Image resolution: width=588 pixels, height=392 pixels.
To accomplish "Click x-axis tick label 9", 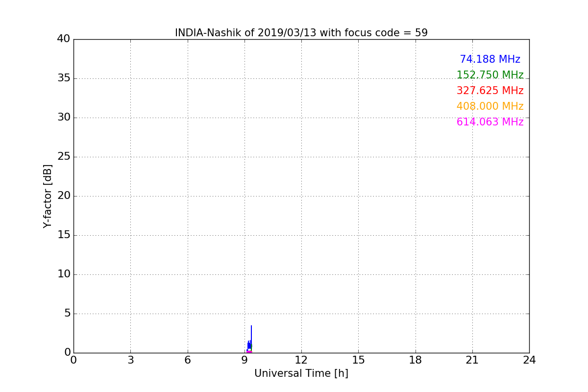I will 245,360.
